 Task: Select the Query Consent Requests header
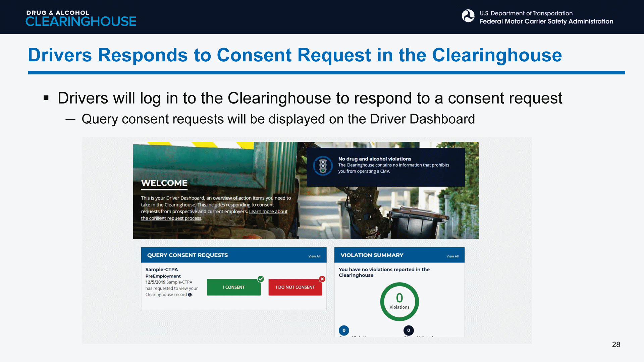(x=187, y=255)
